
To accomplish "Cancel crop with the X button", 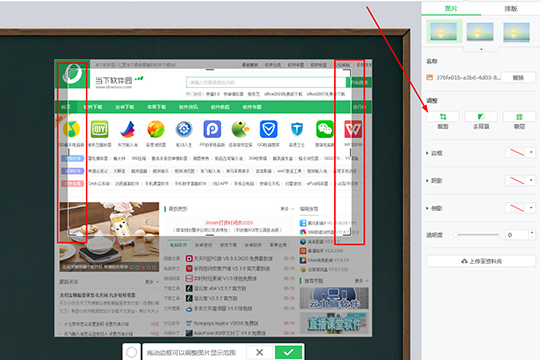I will pos(259,352).
